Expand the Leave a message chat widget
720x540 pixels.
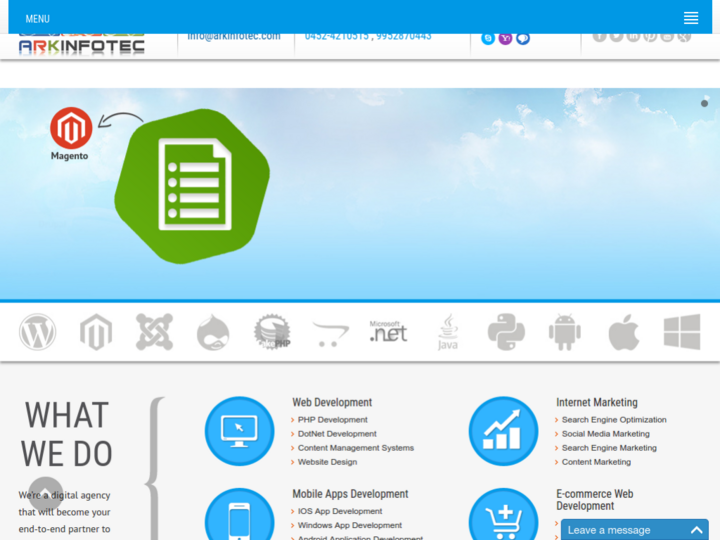[634, 529]
